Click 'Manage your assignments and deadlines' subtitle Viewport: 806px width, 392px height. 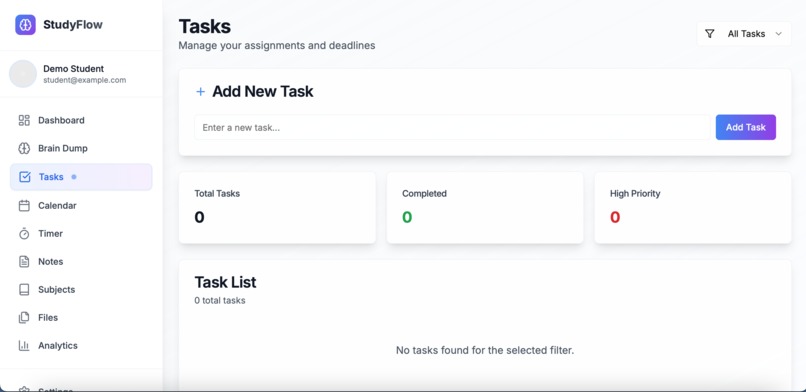(x=277, y=46)
